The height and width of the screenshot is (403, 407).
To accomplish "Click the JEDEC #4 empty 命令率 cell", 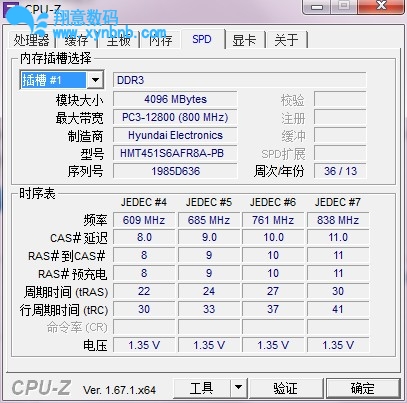I will coord(144,327).
